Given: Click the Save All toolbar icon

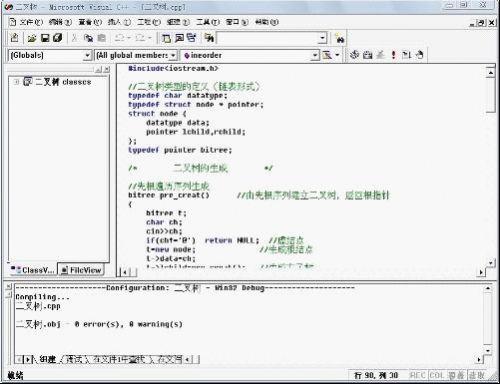Looking at the screenshot, I should 57,38.
